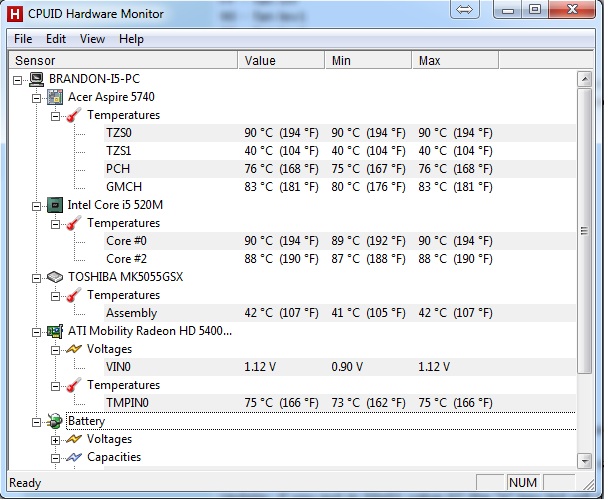Collapse the Intel Core i5 520M node
Screen dimensions: 612x500
click(36, 206)
